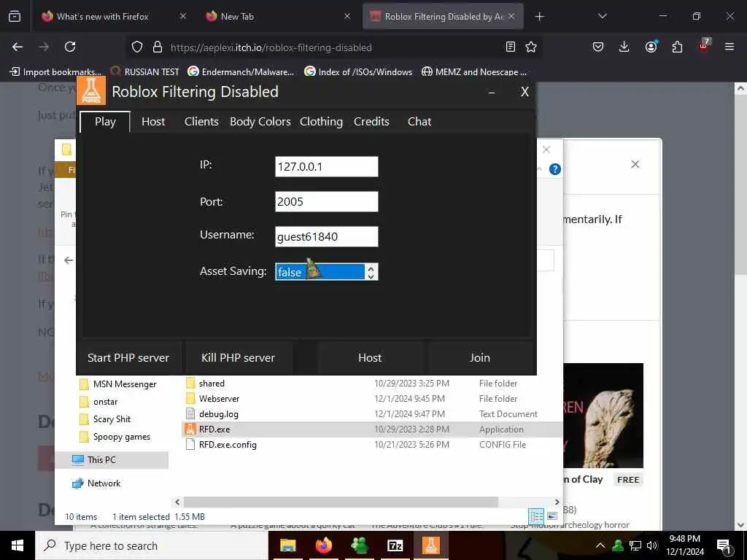Click the padlock site info icon
This screenshot has height=560, width=747.
158,47
